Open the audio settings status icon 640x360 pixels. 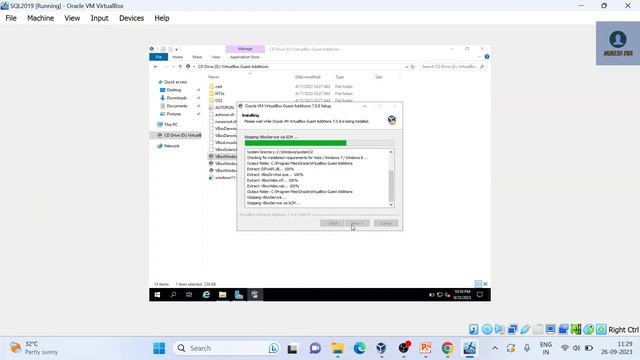click(500, 329)
